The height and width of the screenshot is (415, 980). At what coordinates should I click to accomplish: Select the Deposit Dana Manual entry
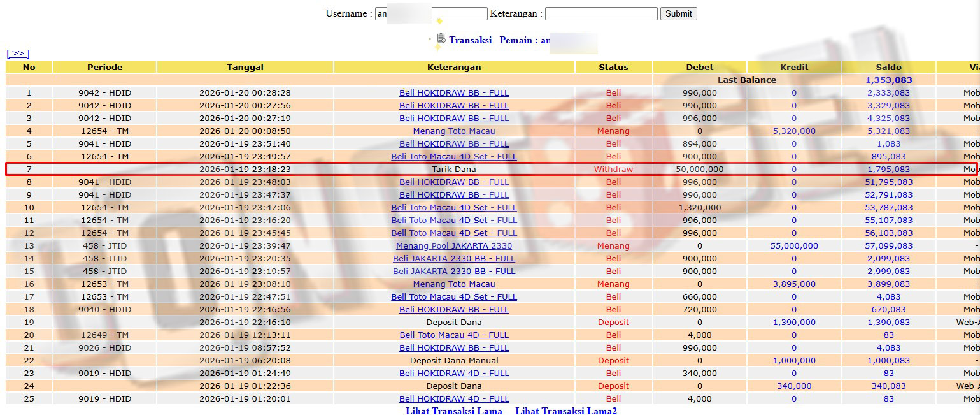(x=453, y=360)
